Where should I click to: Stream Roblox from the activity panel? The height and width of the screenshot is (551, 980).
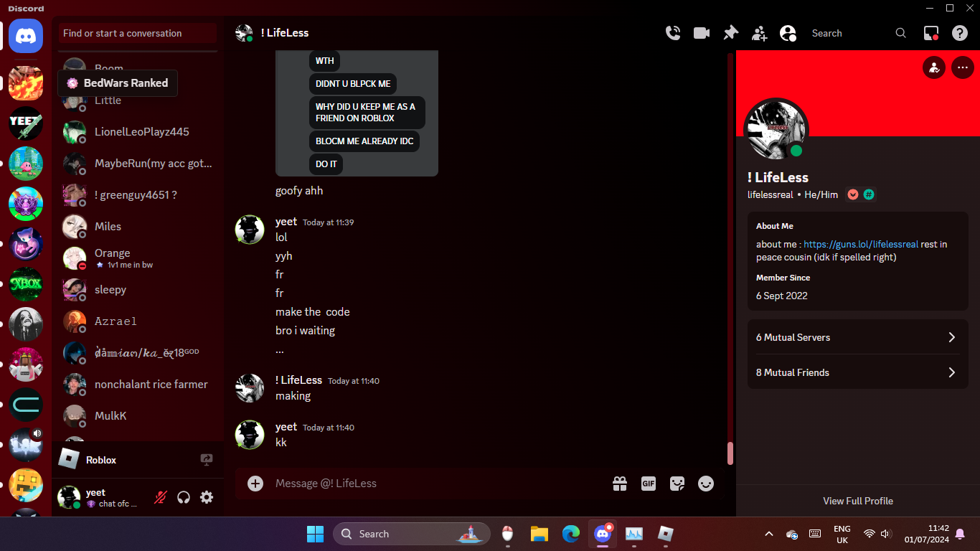pyautogui.click(x=207, y=460)
